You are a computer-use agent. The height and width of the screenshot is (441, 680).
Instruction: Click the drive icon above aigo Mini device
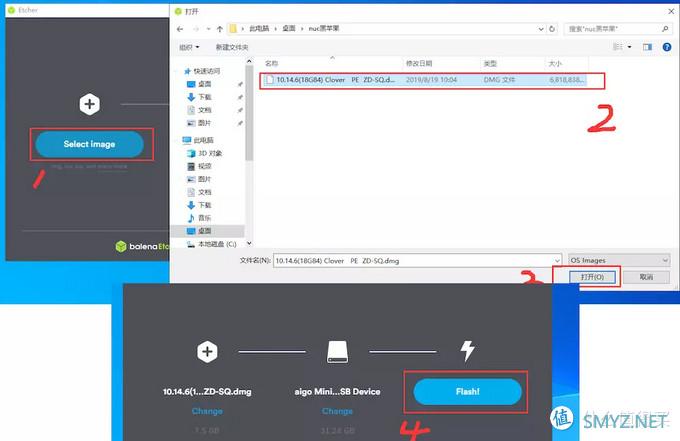coord(337,352)
